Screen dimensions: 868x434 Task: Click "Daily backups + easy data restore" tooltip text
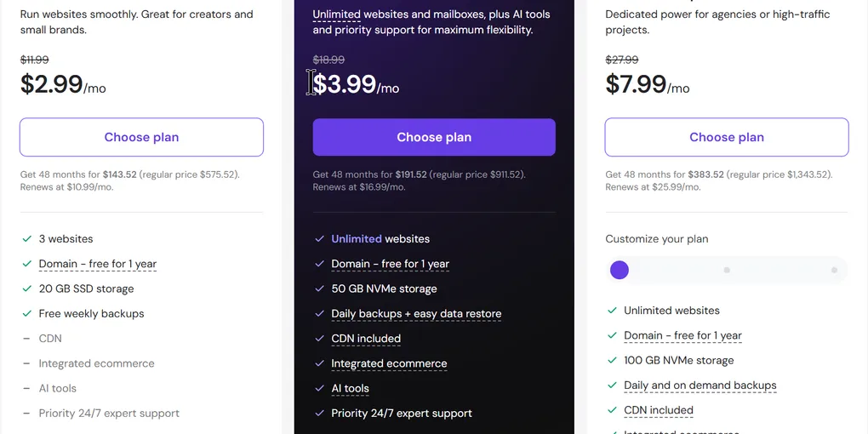[x=416, y=314]
